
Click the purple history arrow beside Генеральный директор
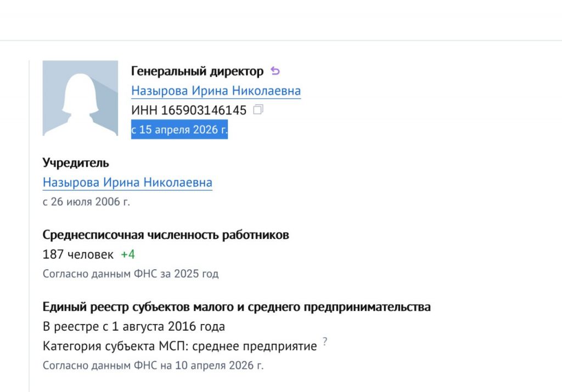tap(275, 71)
